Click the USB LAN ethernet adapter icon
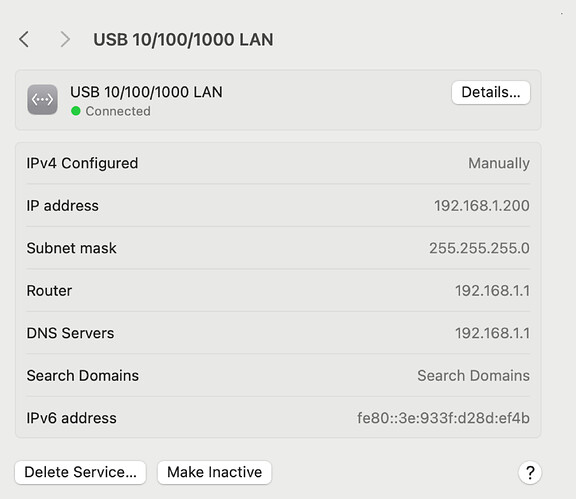Image resolution: width=576 pixels, height=499 pixels. [42, 100]
